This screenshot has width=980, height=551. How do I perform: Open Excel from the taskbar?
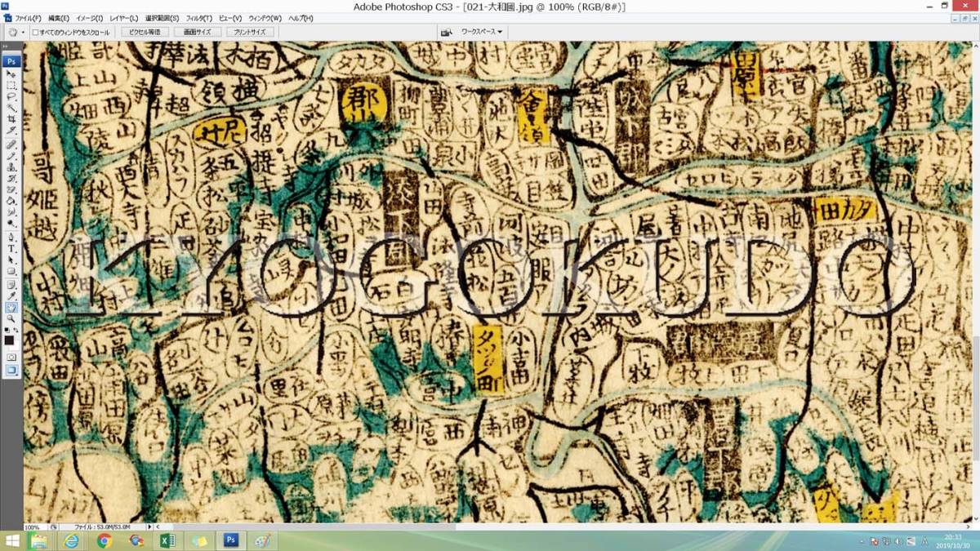[167, 540]
